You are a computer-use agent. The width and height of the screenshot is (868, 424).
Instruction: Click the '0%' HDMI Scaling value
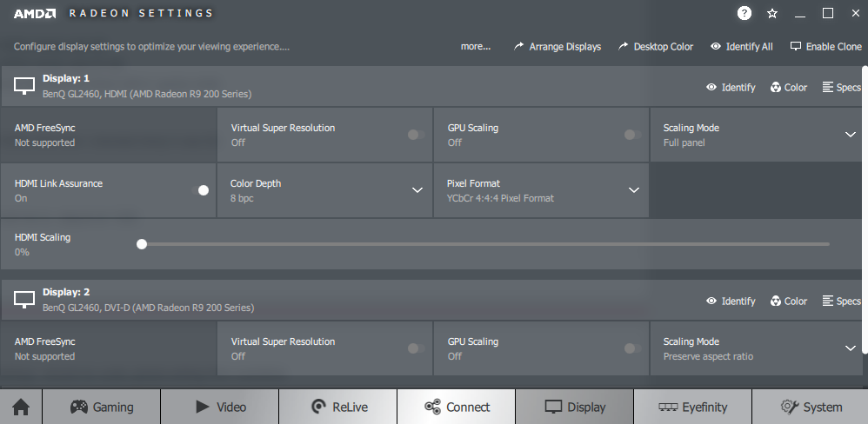tap(22, 252)
